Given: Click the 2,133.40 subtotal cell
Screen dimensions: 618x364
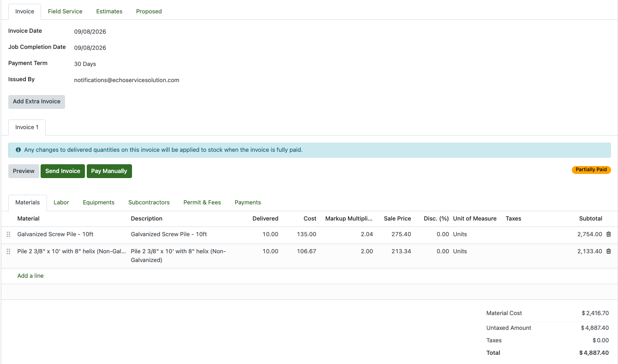Looking at the screenshot, I should point(590,251).
